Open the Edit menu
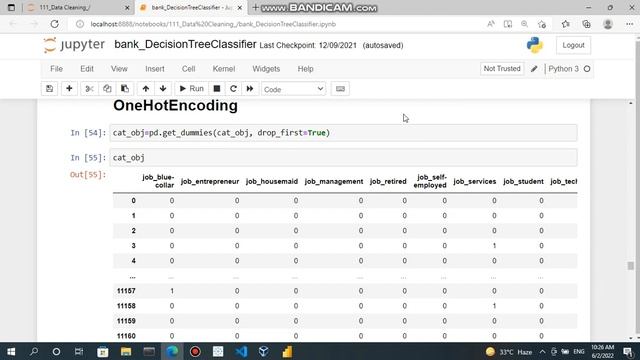 87,69
